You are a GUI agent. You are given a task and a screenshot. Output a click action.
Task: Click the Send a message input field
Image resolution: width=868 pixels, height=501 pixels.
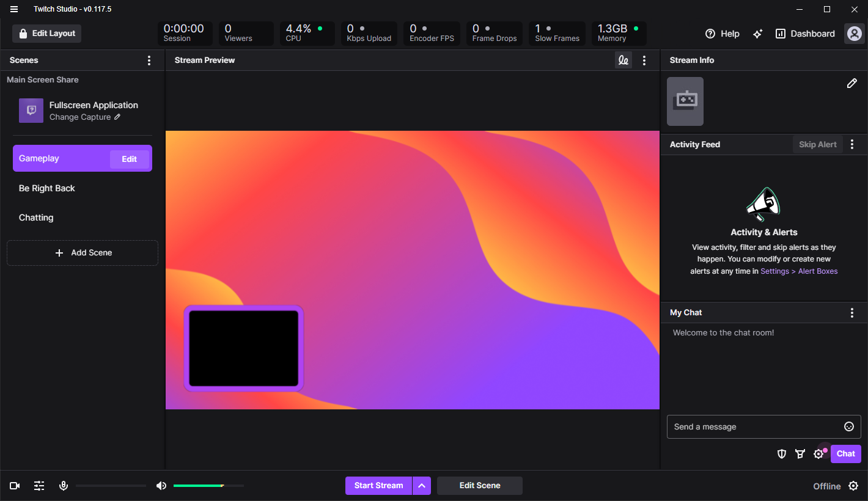click(752, 426)
